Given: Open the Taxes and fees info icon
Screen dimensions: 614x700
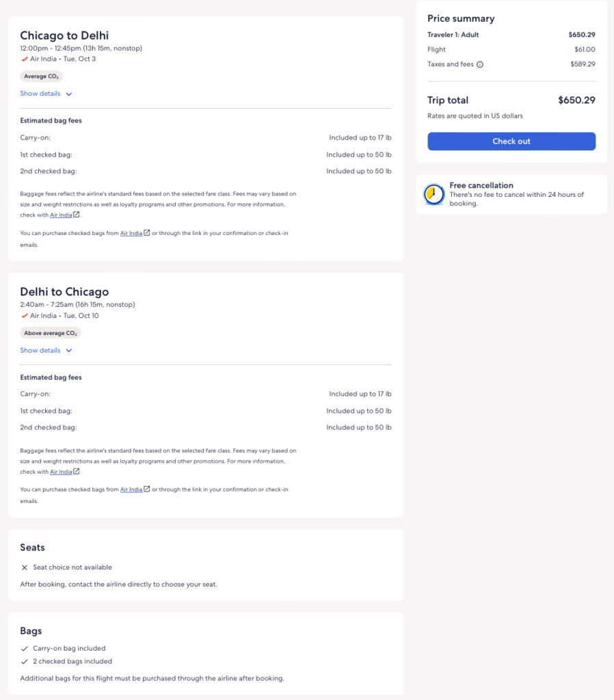Looking at the screenshot, I should click(x=480, y=65).
